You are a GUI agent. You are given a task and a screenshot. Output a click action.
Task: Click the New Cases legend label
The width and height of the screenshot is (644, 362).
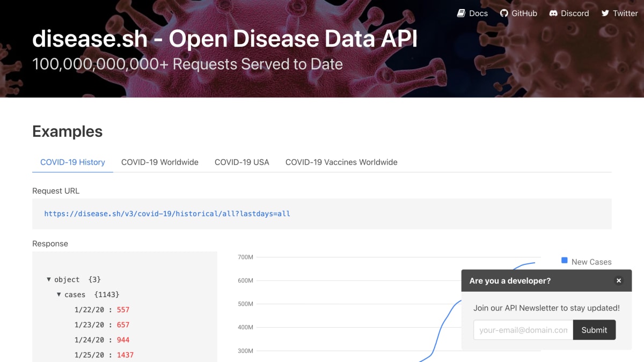(591, 262)
